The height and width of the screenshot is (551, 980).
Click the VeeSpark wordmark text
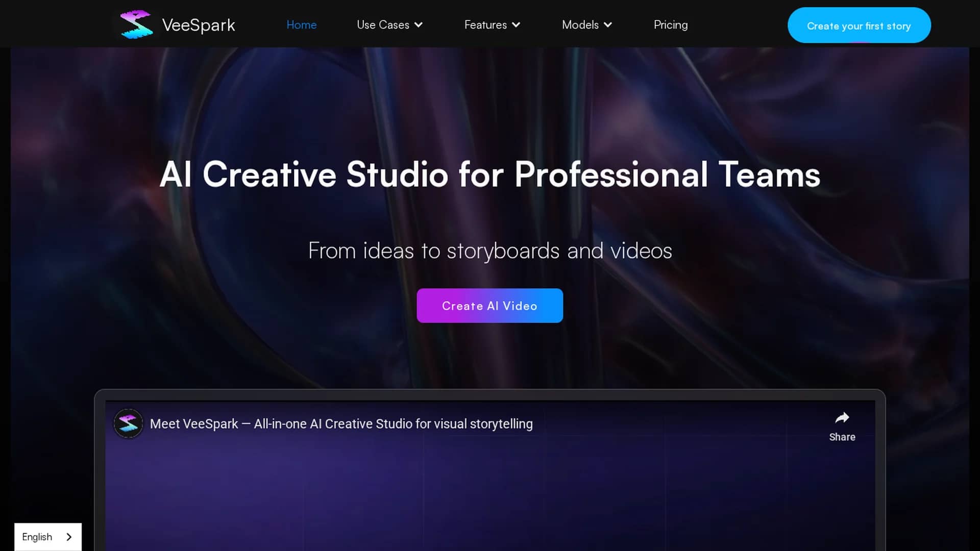pyautogui.click(x=199, y=25)
